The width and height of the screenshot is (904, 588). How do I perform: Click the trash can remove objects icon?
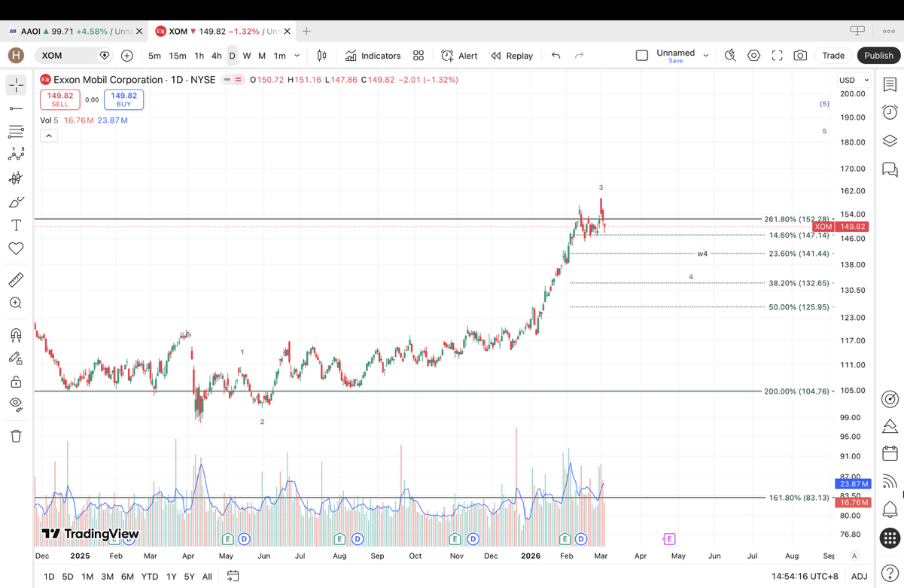(x=16, y=436)
